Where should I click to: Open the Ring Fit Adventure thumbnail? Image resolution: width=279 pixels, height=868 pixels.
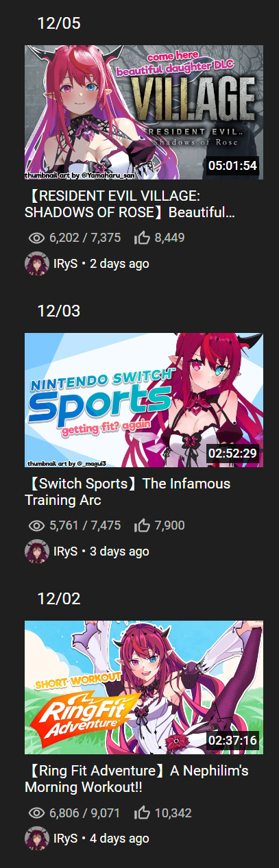(x=144, y=688)
